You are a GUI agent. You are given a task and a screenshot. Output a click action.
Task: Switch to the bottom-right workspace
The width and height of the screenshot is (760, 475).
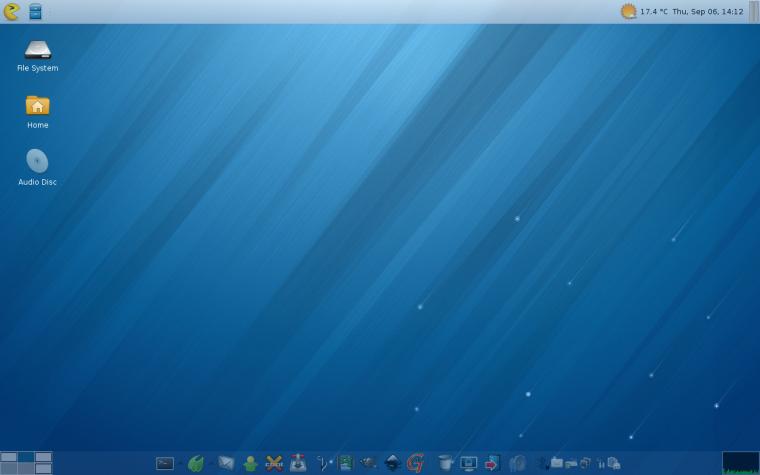[44, 469]
